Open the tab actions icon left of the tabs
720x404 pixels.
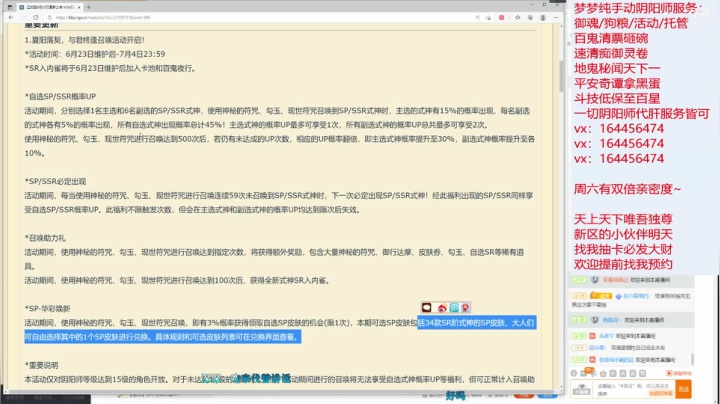[10, 7]
